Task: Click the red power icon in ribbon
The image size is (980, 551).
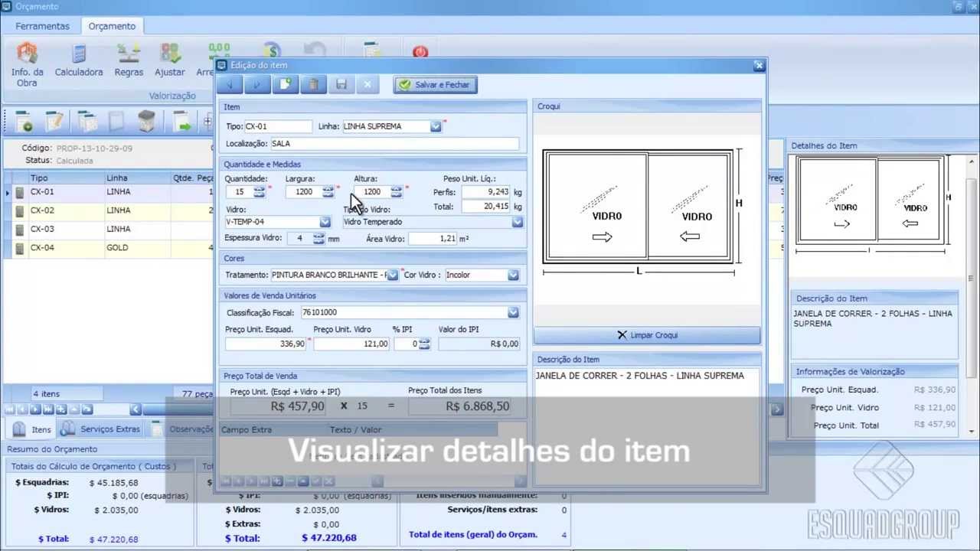Action: pyautogui.click(x=420, y=52)
